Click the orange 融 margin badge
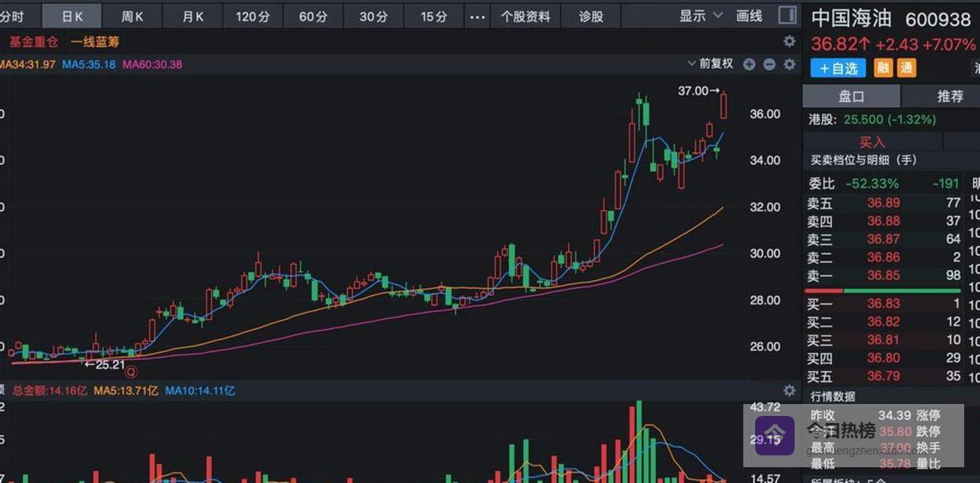Viewport: 980px width, 483px height. [x=884, y=69]
